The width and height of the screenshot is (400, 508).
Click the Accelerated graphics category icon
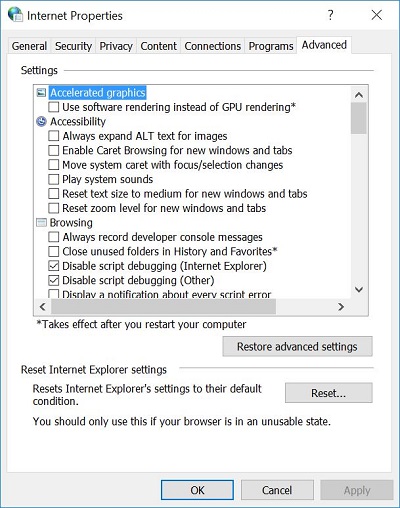[41, 93]
